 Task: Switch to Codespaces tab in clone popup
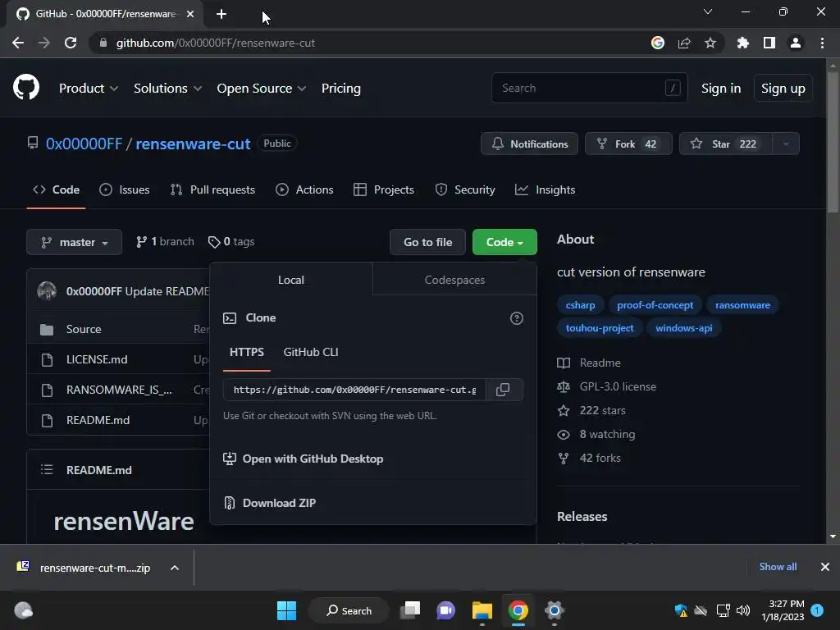(454, 280)
